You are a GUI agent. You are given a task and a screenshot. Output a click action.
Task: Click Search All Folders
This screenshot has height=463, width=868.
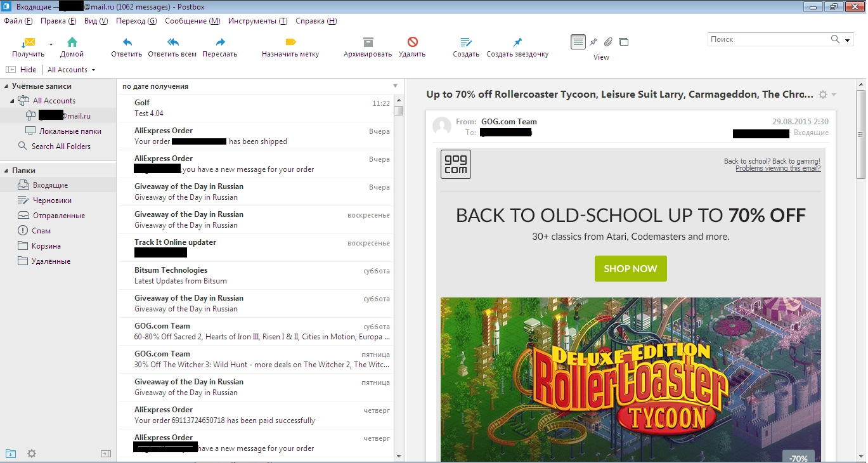coord(54,147)
